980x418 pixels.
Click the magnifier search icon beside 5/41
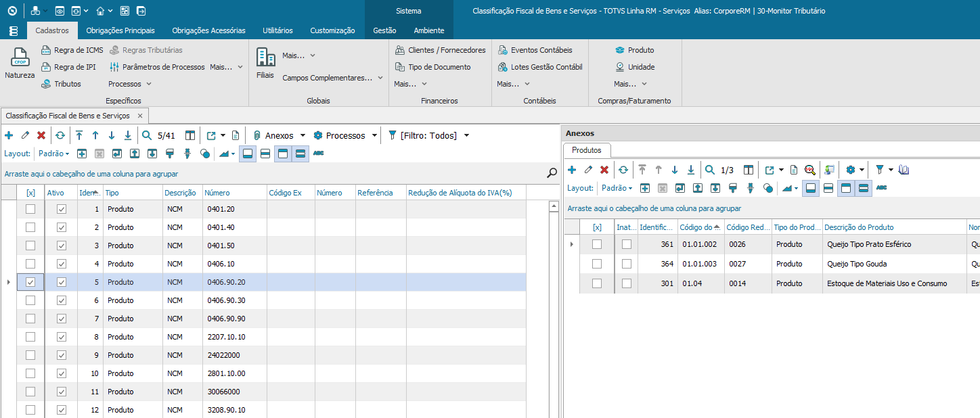pos(147,135)
